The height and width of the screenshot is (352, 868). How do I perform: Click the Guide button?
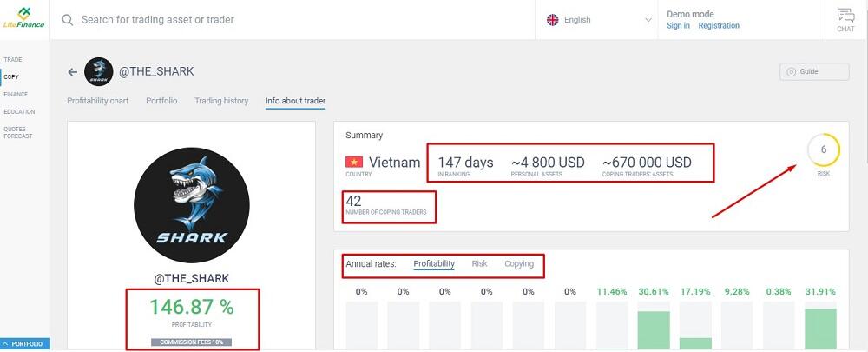813,72
